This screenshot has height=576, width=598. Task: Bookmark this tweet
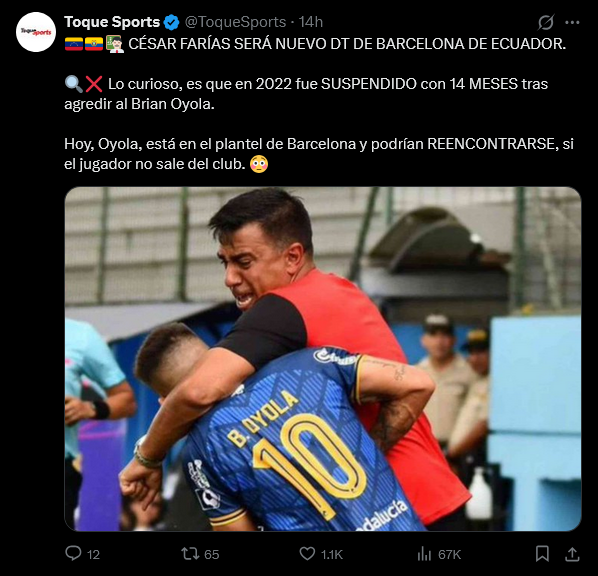tap(542, 553)
